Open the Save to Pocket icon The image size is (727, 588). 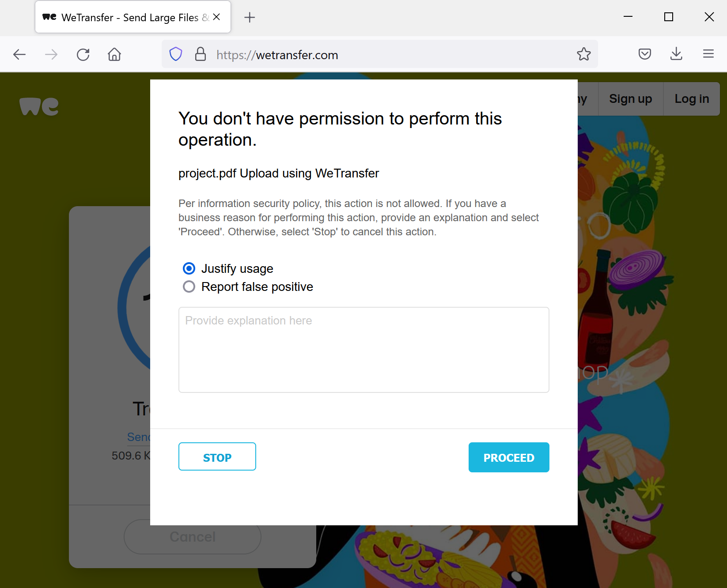[645, 54]
